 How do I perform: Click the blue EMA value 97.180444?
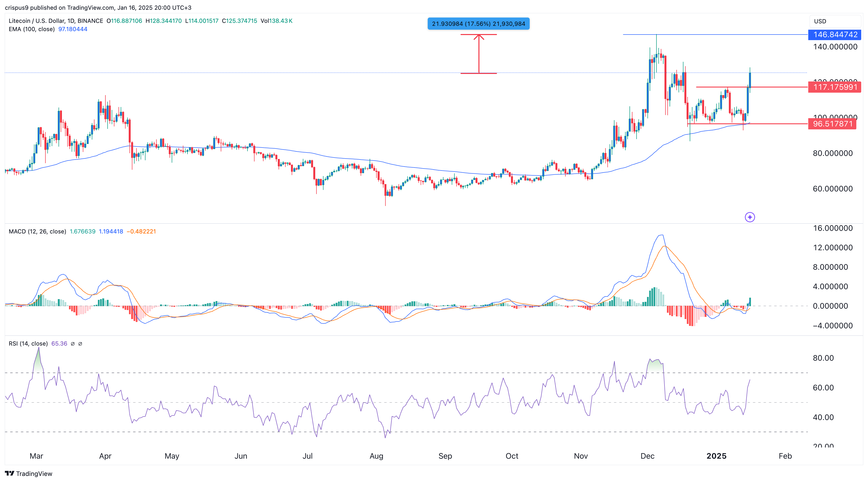point(73,29)
